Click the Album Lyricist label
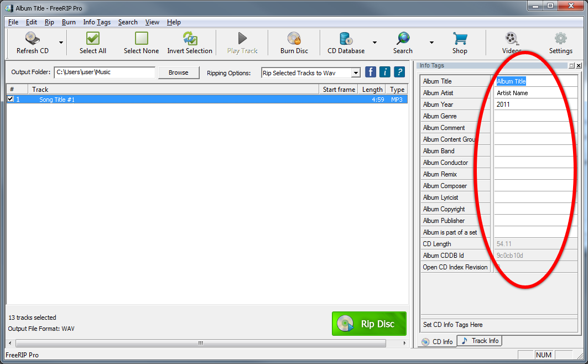 [x=441, y=197]
